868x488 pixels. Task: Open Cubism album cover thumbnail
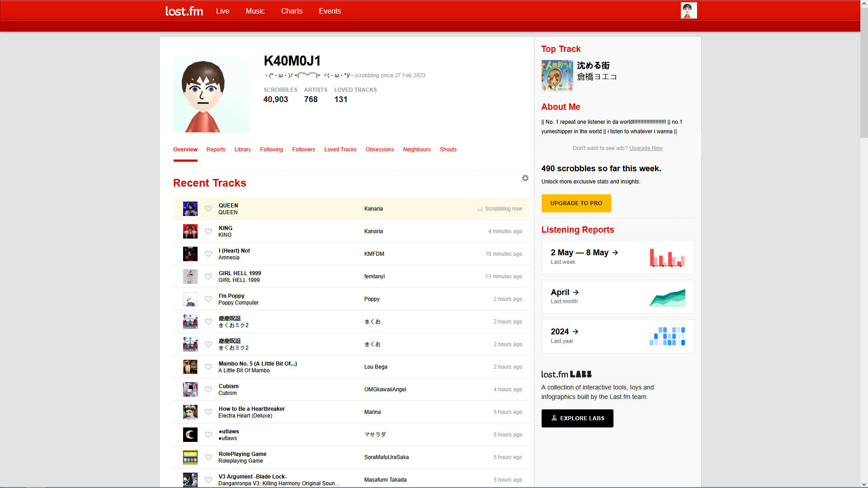click(190, 389)
